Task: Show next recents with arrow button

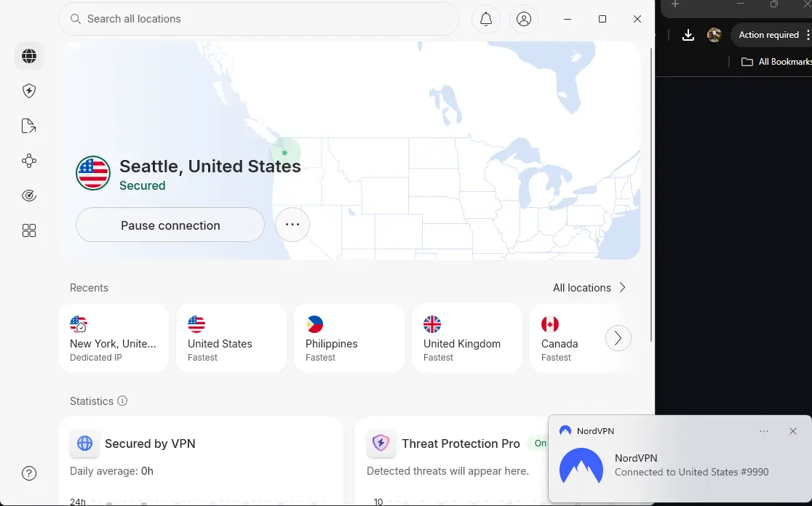Action: pos(618,338)
